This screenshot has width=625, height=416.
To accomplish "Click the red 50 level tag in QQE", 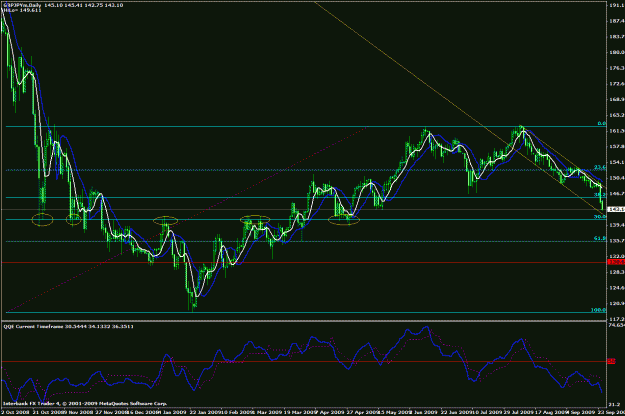I will (611, 361).
